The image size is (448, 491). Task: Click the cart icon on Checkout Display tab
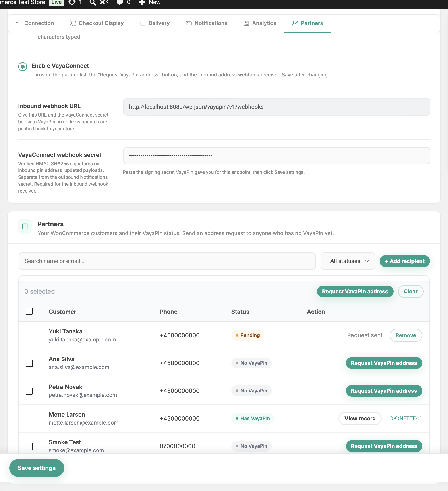pyautogui.click(x=73, y=23)
